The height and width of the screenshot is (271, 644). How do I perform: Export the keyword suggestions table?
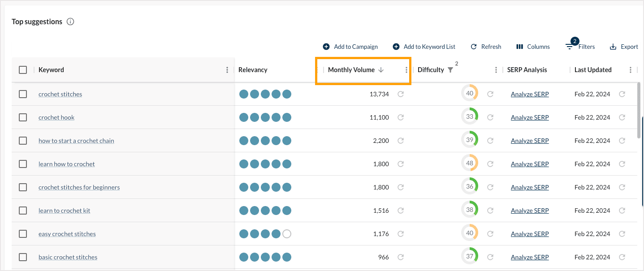[x=624, y=47]
